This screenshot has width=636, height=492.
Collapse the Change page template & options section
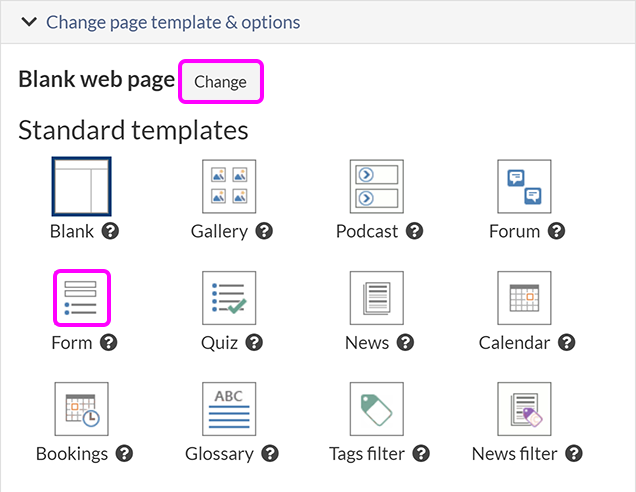click(29, 21)
